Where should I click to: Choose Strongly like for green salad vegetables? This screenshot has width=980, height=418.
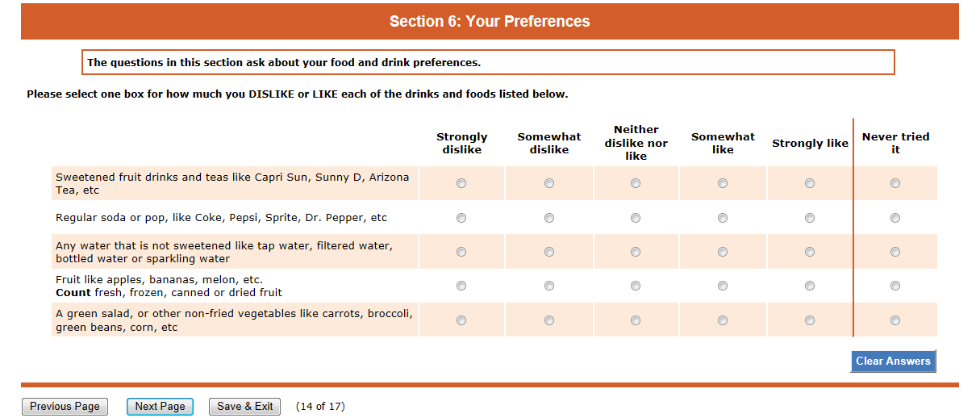(810, 320)
